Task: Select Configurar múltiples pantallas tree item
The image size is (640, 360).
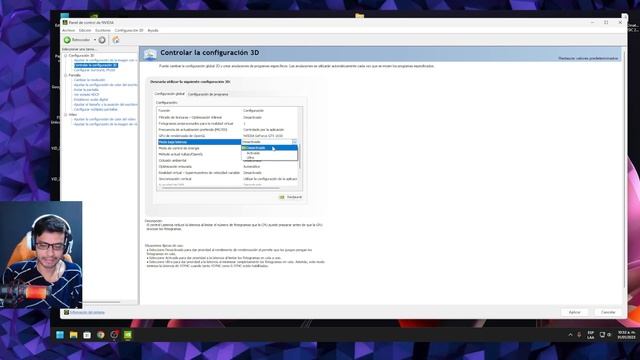Action: (x=96, y=109)
